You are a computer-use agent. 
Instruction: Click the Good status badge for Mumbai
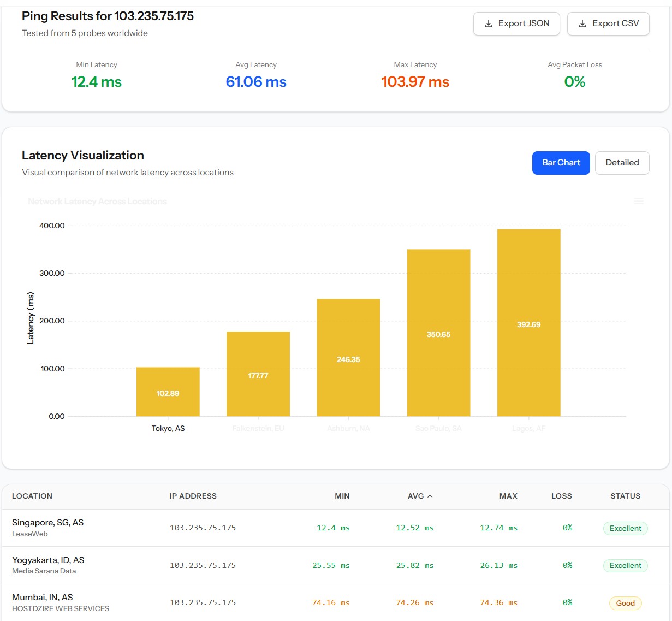625,603
